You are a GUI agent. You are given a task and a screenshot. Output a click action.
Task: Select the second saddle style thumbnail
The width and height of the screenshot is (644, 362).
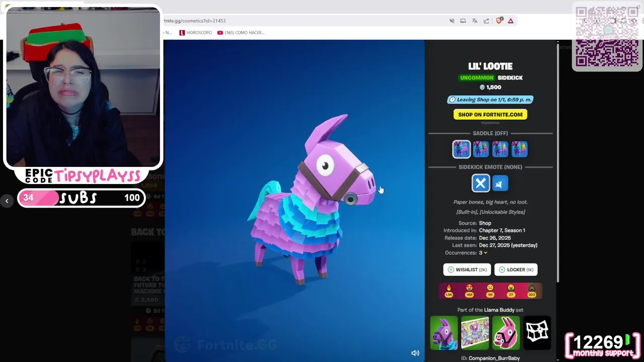coord(480,149)
